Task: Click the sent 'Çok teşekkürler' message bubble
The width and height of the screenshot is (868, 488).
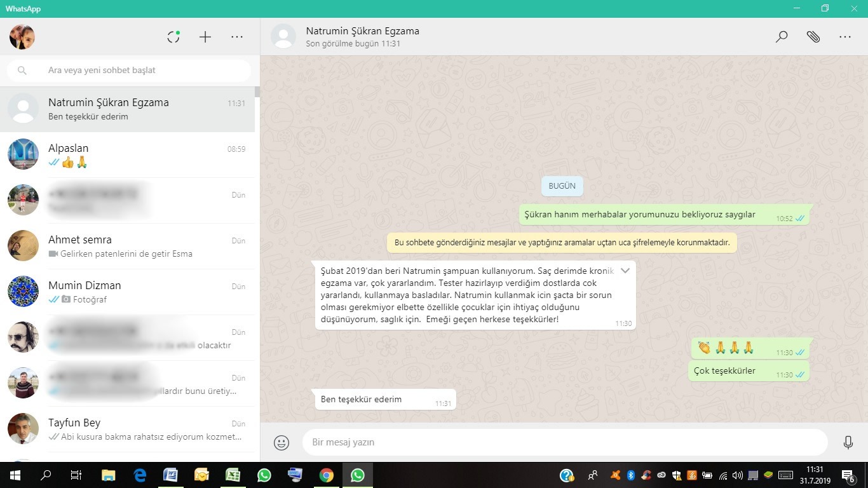Action: (x=749, y=371)
